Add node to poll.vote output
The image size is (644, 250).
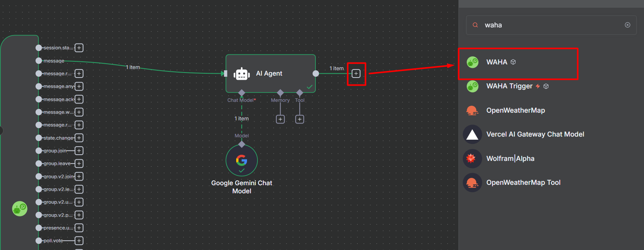click(x=79, y=241)
